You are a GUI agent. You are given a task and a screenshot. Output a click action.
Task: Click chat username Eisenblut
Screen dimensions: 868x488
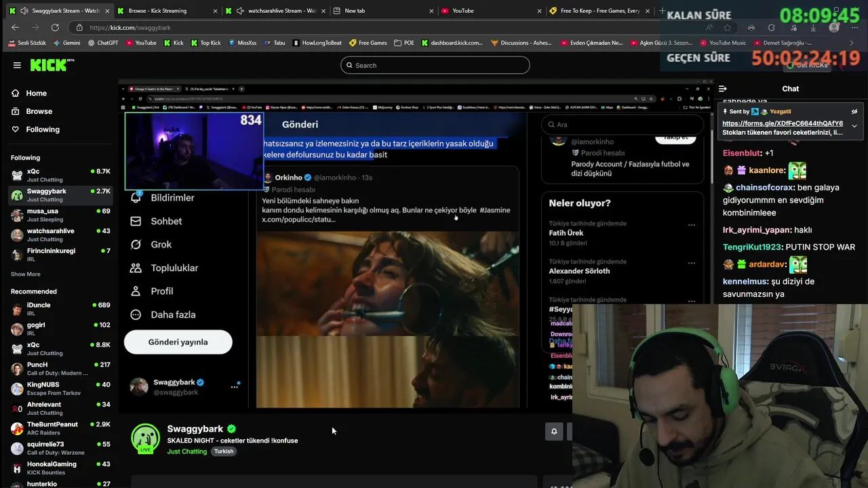[742, 153]
